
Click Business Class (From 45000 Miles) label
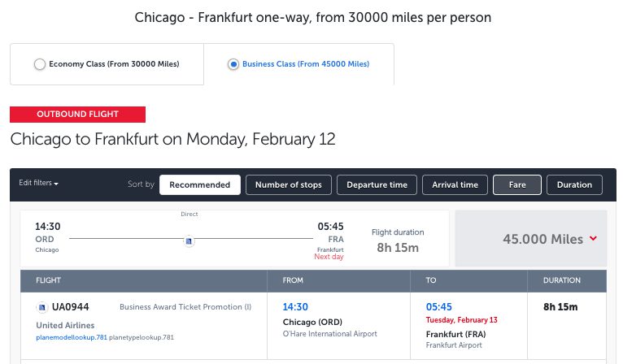[x=306, y=64]
